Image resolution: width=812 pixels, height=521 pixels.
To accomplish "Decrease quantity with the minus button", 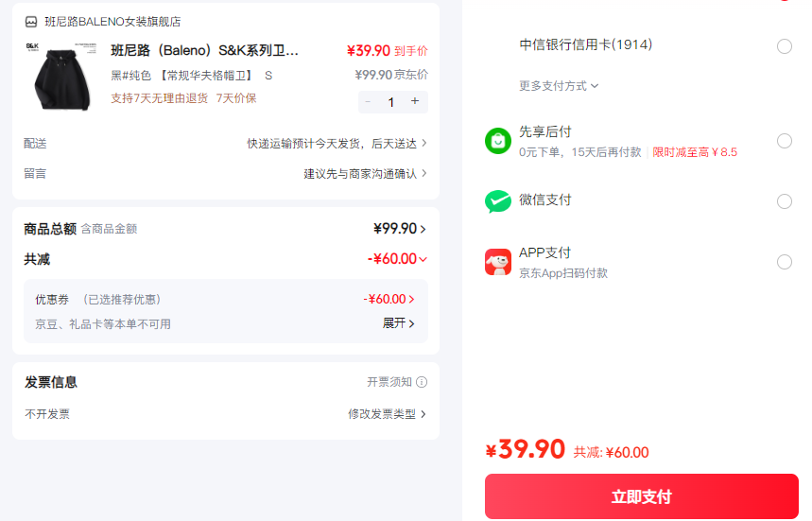I will click(368, 101).
